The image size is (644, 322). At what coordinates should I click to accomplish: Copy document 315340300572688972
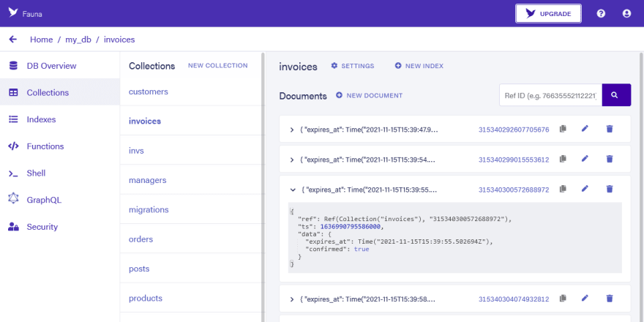[x=563, y=189]
